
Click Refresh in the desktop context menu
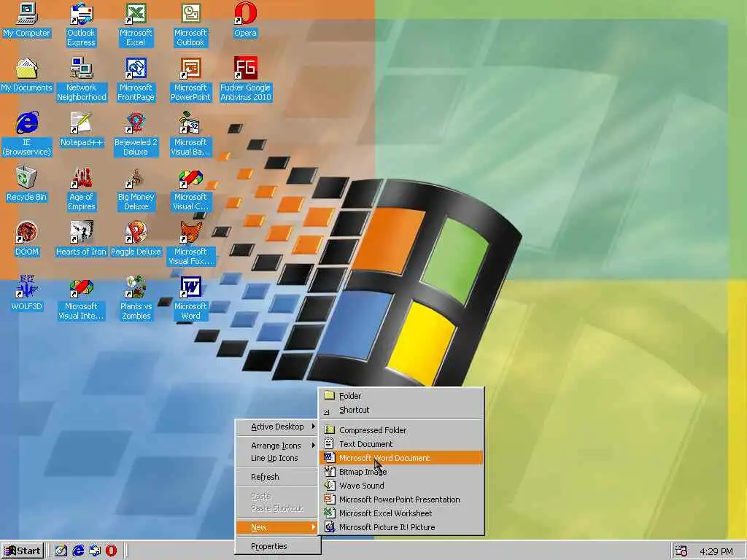point(277,477)
